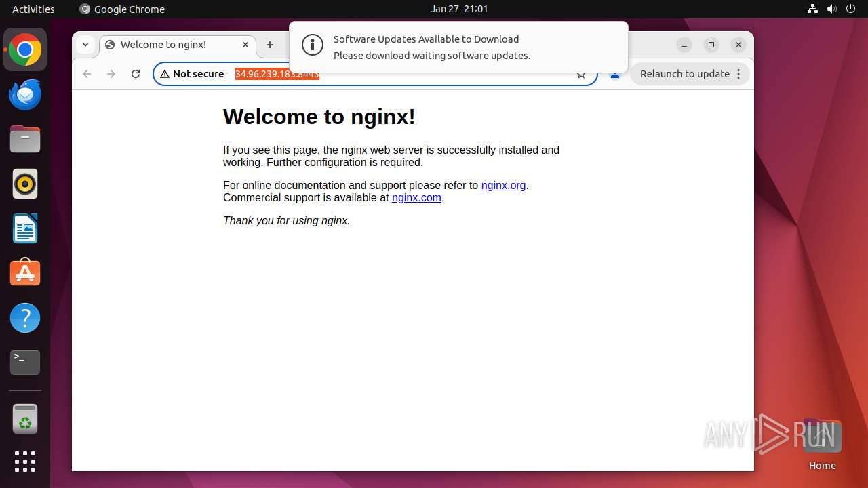Expand the tab search dropdown arrow
This screenshot has width=868, height=488.
tap(85, 45)
